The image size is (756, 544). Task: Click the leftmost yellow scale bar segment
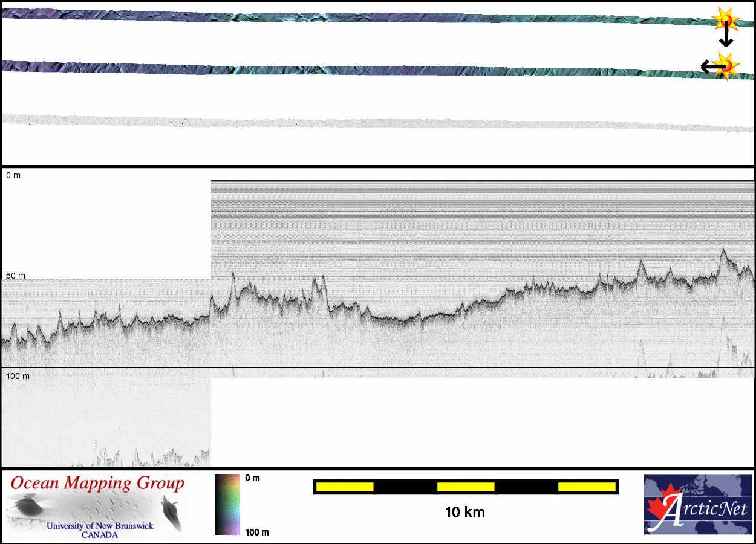click(344, 487)
